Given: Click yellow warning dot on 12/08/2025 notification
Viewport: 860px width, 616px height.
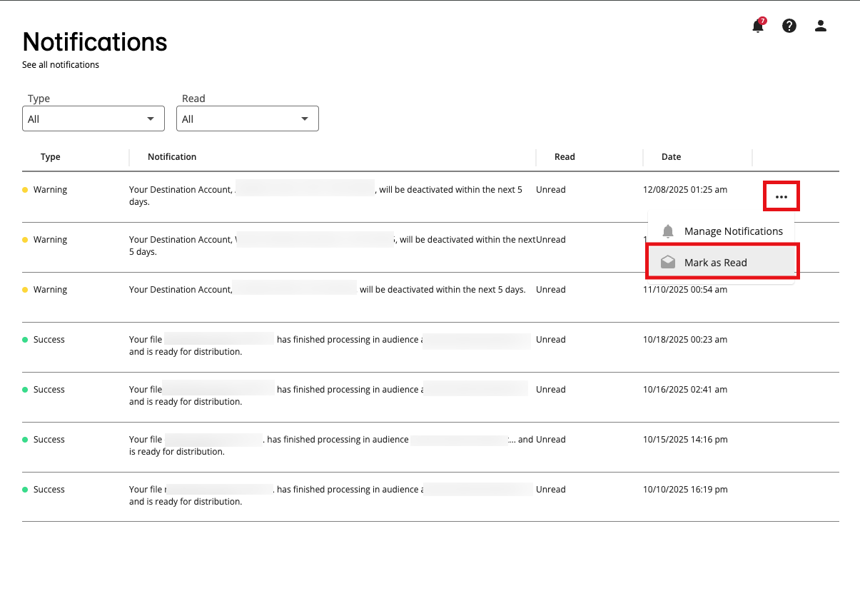Looking at the screenshot, I should pos(26,190).
